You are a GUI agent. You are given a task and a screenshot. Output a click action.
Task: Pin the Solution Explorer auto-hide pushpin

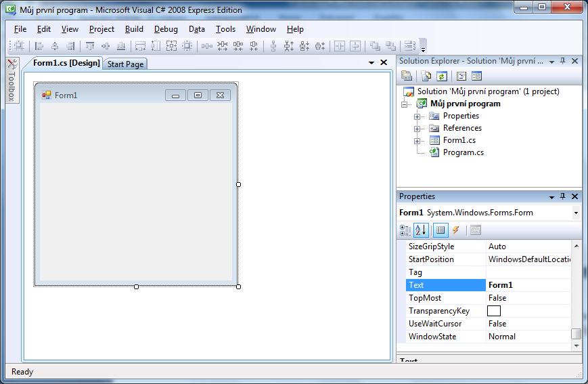point(562,61)
